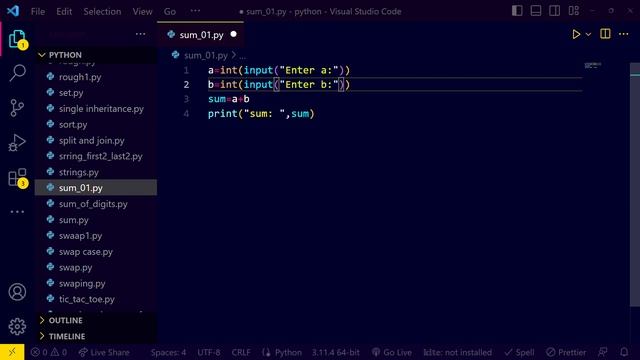Open swap.py from explorer
Viewport: 640px width, 360px height.
coord(96,267)
